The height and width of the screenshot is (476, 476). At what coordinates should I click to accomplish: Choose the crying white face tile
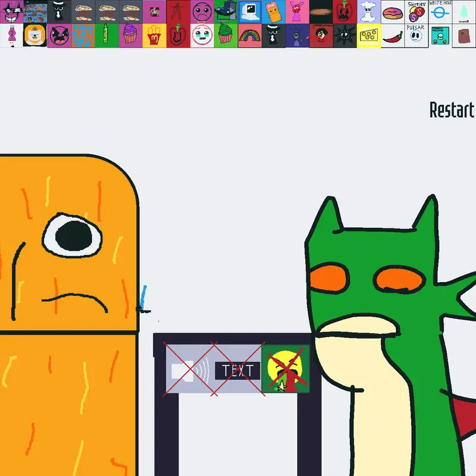[x=202, y=36]
